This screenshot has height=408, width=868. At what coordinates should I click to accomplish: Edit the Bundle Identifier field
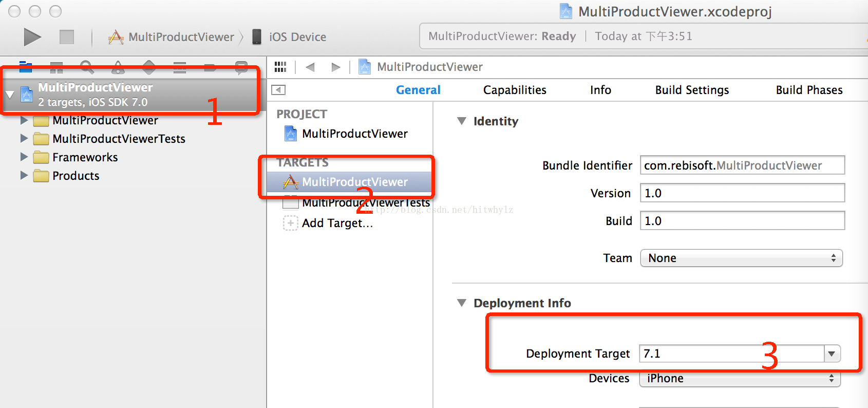(742, 165)
